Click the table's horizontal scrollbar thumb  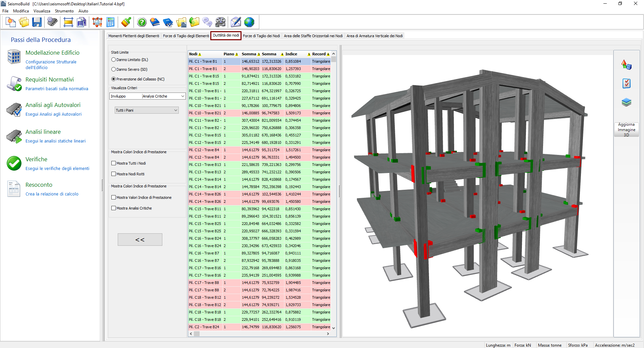(x=197, y=334)
